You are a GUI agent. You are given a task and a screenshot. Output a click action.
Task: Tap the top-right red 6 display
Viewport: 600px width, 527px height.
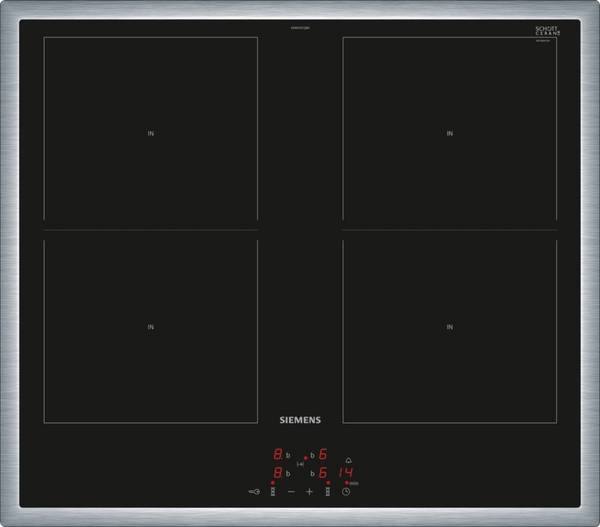pyautogui.click(x=323, y=455)
